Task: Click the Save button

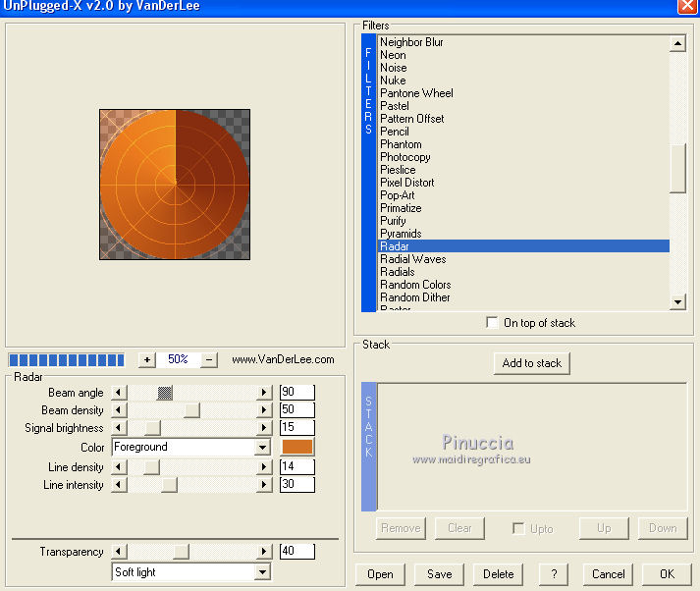Action: tap(439, 574)
